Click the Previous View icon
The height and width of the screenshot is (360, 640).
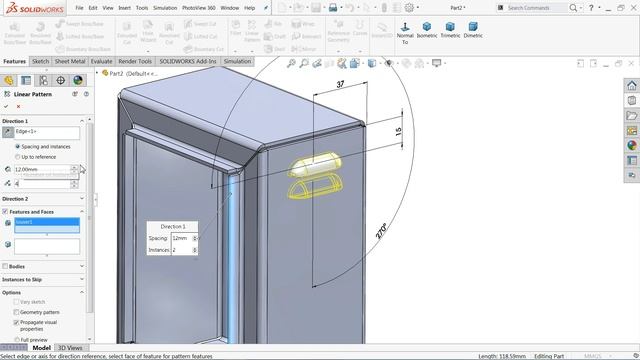(317, 63)
